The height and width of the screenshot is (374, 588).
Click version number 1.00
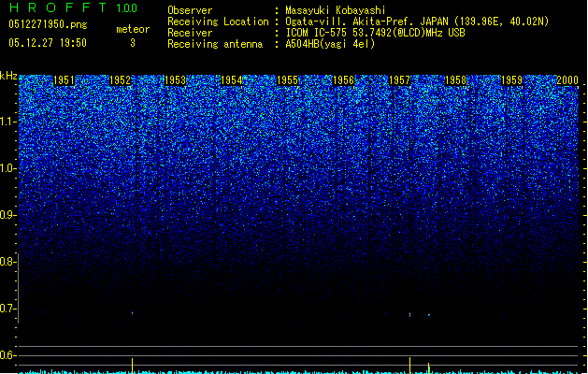click(127, 8)
